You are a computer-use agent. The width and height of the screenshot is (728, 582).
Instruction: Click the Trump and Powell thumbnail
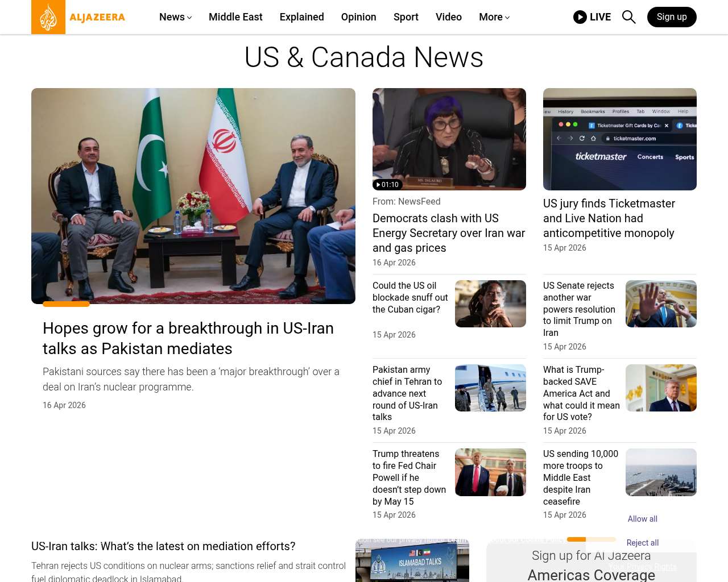click(x=490, y=472)
